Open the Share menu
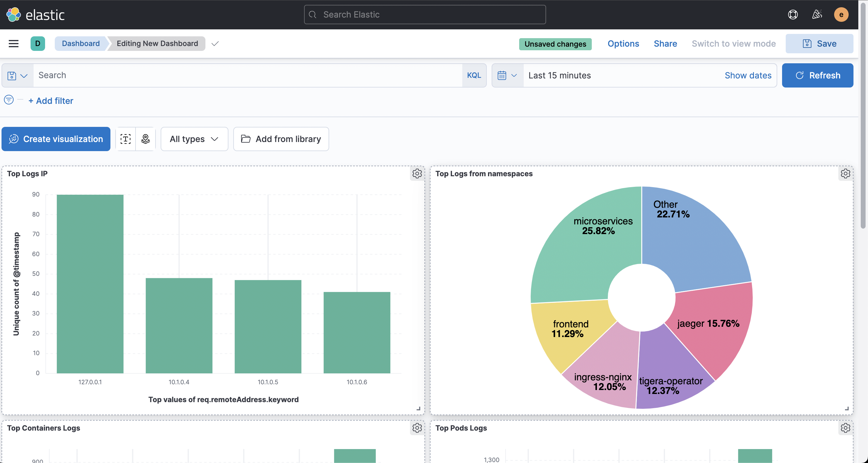This screenshot has height=463, width=868. coord(665,44)
